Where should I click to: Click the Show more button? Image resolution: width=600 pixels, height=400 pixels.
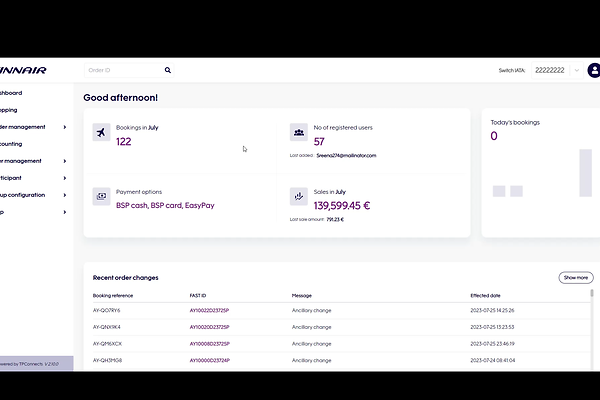(x=575, y=277)
